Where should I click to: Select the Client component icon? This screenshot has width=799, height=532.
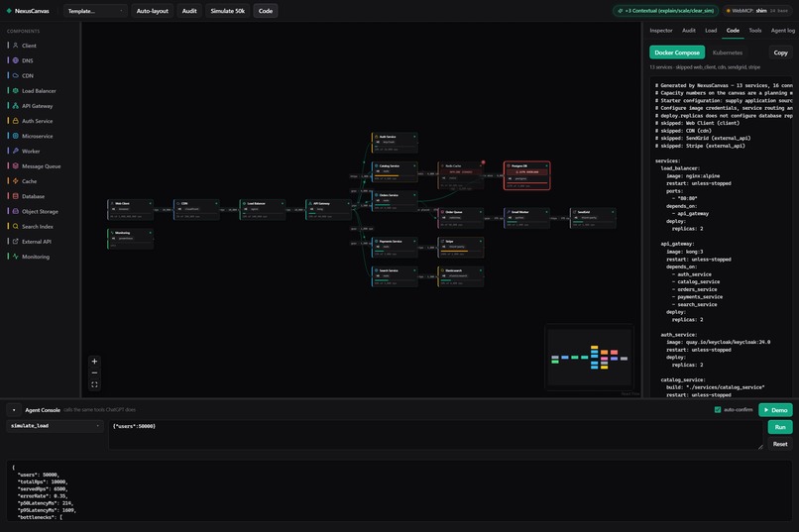point(15,46)
